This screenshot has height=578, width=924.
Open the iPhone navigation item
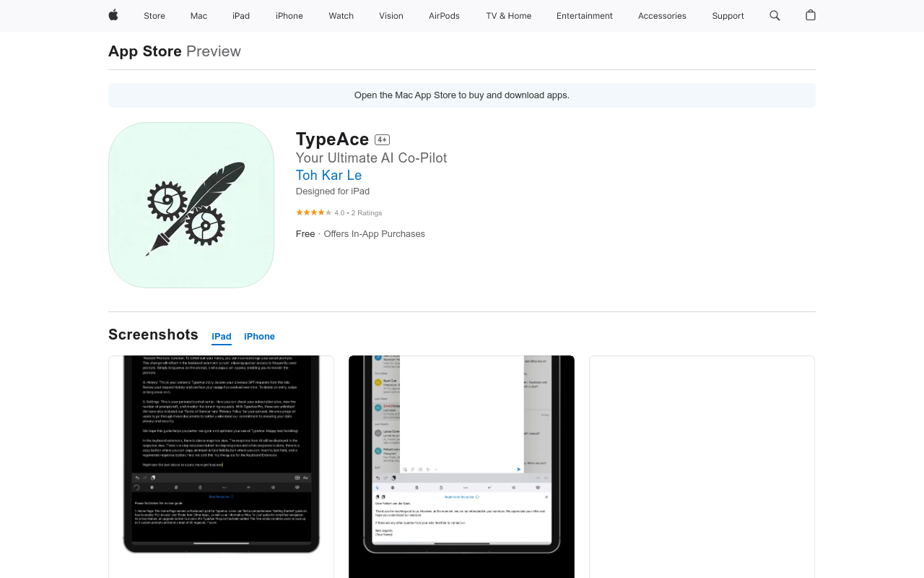(x=289, y=16)
